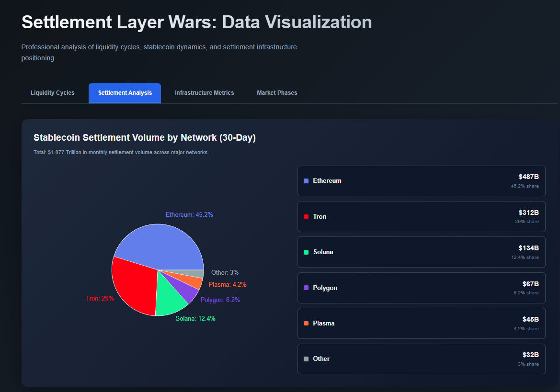This screenshot has height=392, width=560.
Task: Click the 'Other: 3%' chart label
Action: (x=225, y=273)
